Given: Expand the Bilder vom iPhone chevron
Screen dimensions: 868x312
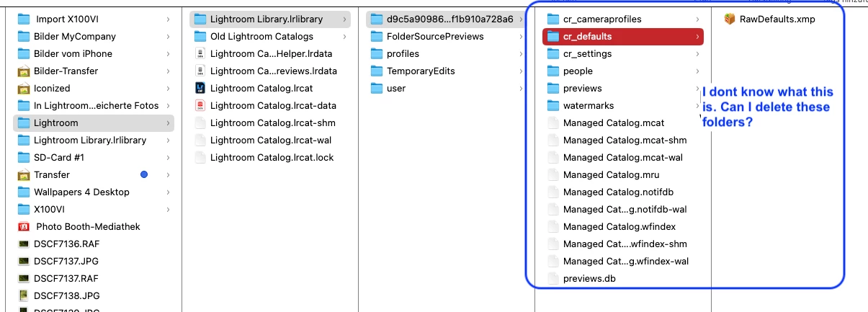Looking at the screenshot, I should click(x=168, y=53).
